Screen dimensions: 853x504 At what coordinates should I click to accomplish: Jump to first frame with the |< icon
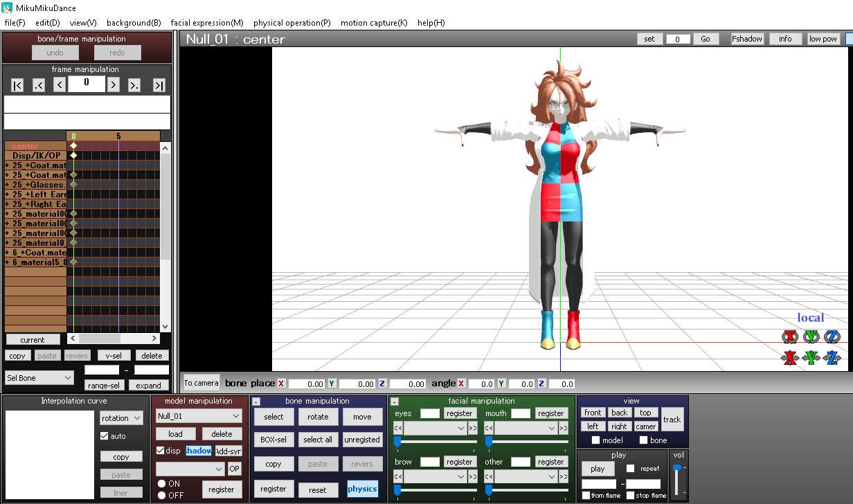click(x=17, y=84)
